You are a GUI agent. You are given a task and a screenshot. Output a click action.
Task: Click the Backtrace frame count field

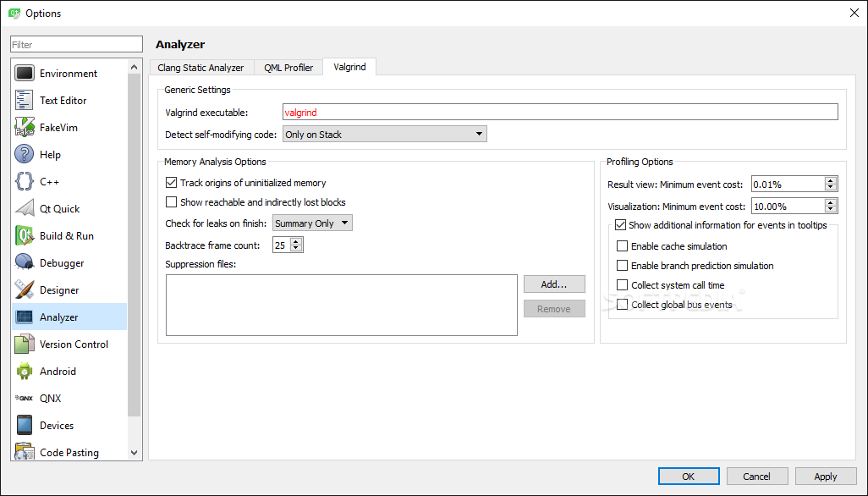coord(281,245)
